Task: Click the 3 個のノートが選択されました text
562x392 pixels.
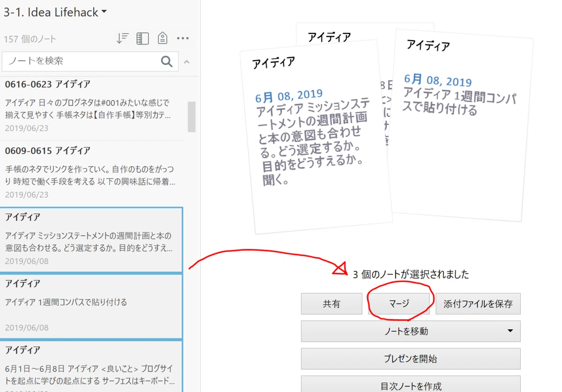Action: [411, 275]
